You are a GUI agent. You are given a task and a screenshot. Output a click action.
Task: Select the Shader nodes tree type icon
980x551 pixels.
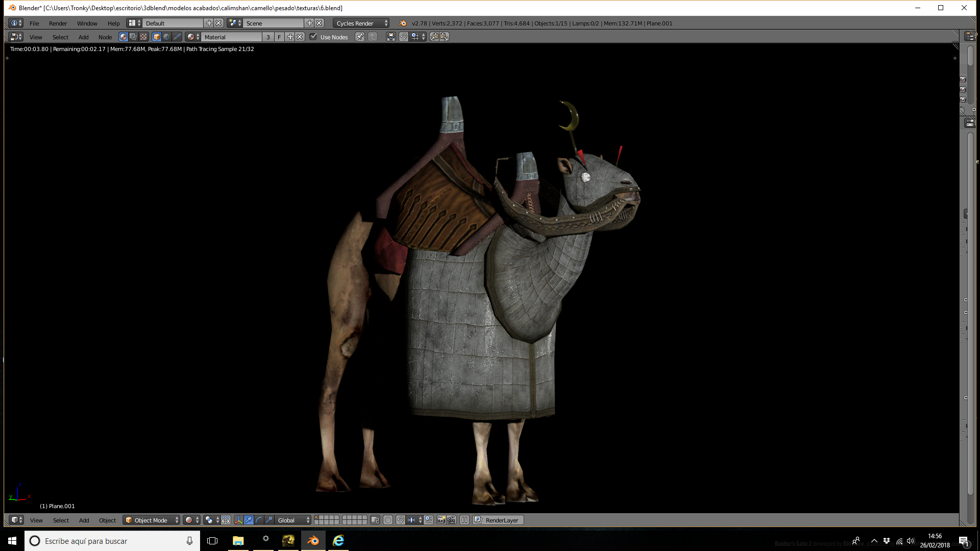coord(123,37)
